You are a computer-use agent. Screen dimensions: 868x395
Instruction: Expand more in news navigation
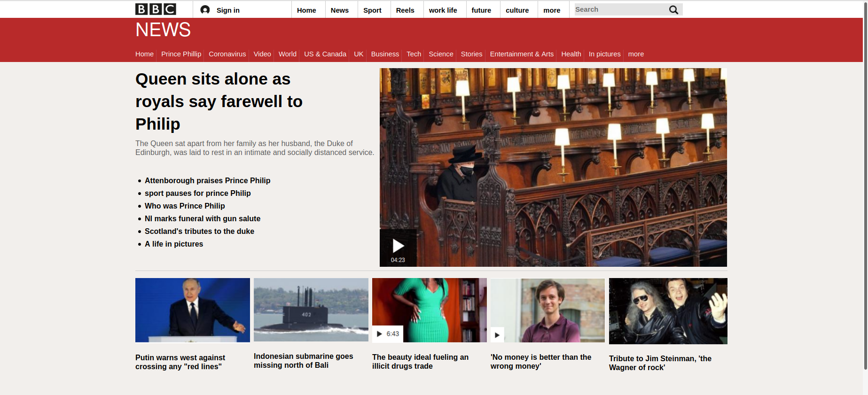(x=636, y=54)
